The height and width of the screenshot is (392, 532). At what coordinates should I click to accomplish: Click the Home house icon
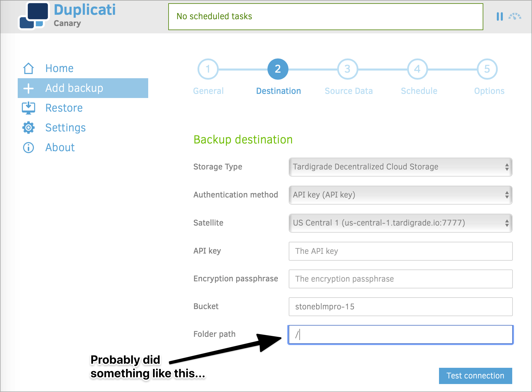pyautogui.click(x=29, y=68)
